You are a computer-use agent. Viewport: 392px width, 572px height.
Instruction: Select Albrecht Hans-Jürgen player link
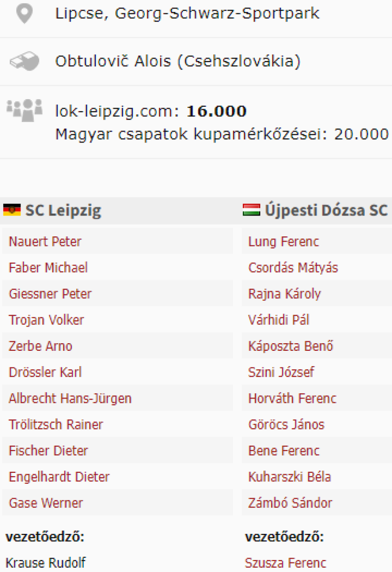[70, 398]
